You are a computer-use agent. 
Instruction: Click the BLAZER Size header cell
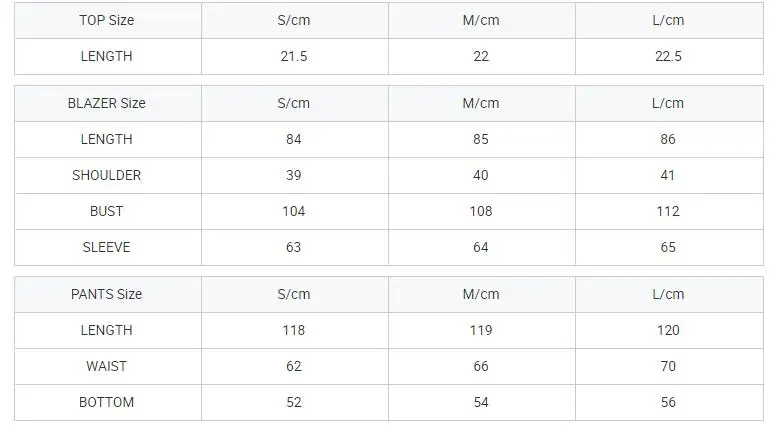pyautogui.click(x=107, y=103)
